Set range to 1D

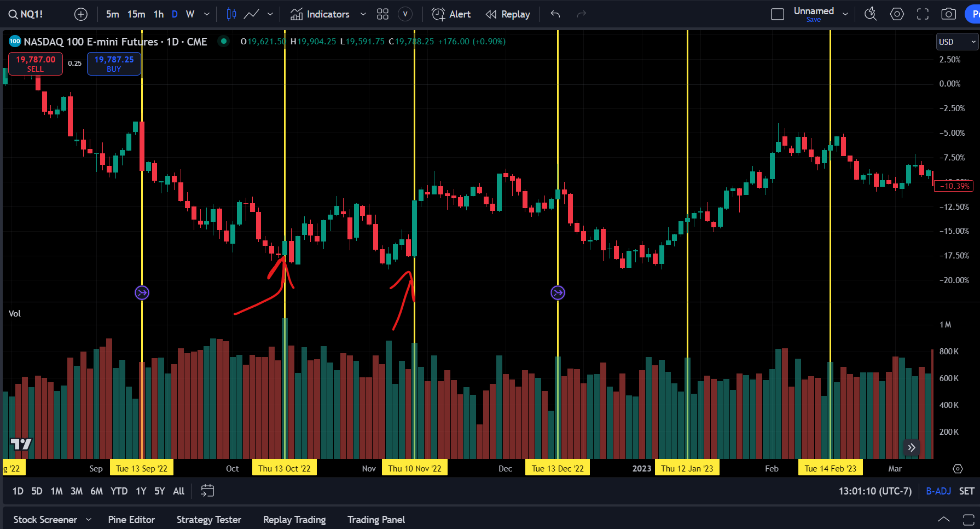coord(18,491)
